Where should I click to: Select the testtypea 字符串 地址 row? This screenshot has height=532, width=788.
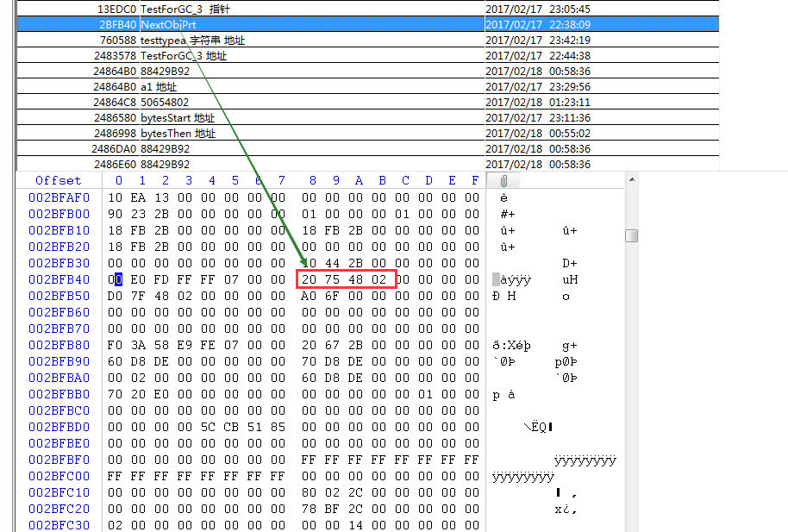click(368, 40)
